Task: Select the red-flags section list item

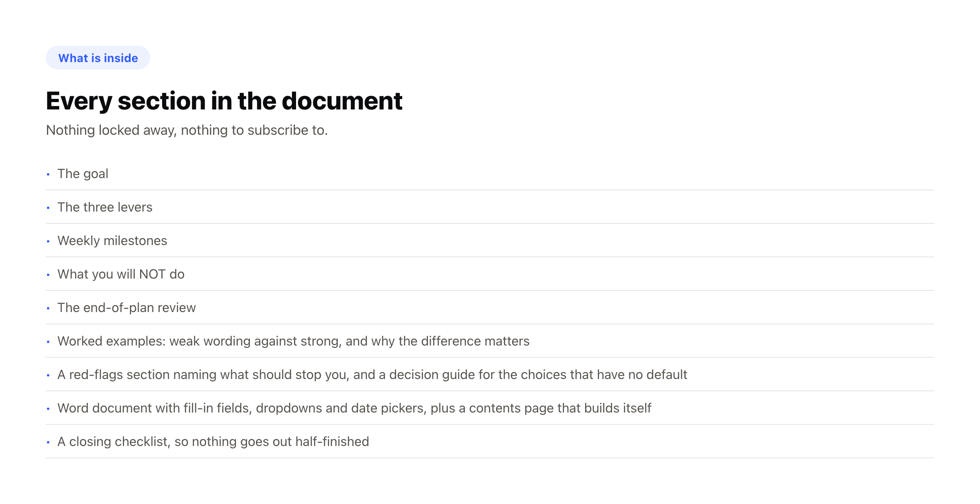Action: coord(490,375)
